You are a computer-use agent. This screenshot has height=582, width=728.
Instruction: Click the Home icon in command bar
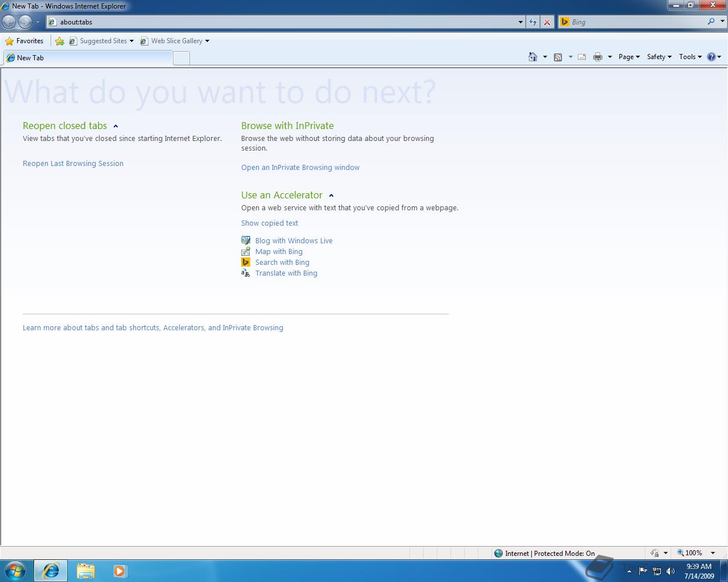coord(533,57)
